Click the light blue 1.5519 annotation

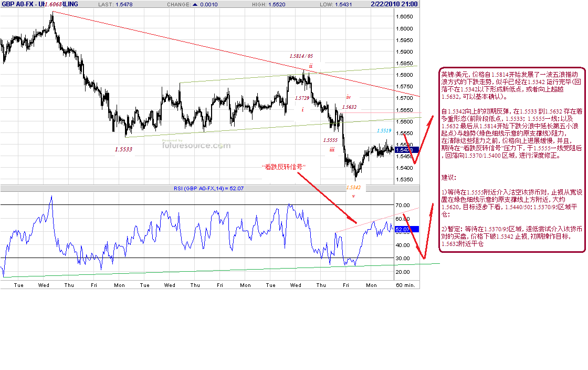coord(384,130)
